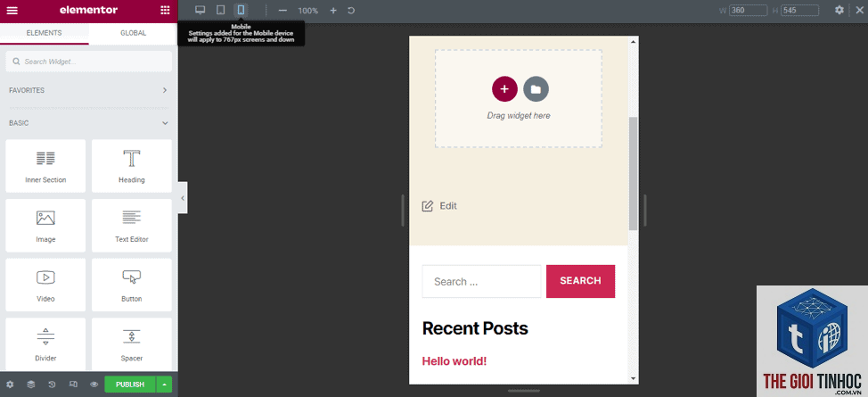Image resolution: width=868 pixels, height=397 pixels.
Task: Reset zoom with the undo arrow icon
Action: click(x=351, y=11)
